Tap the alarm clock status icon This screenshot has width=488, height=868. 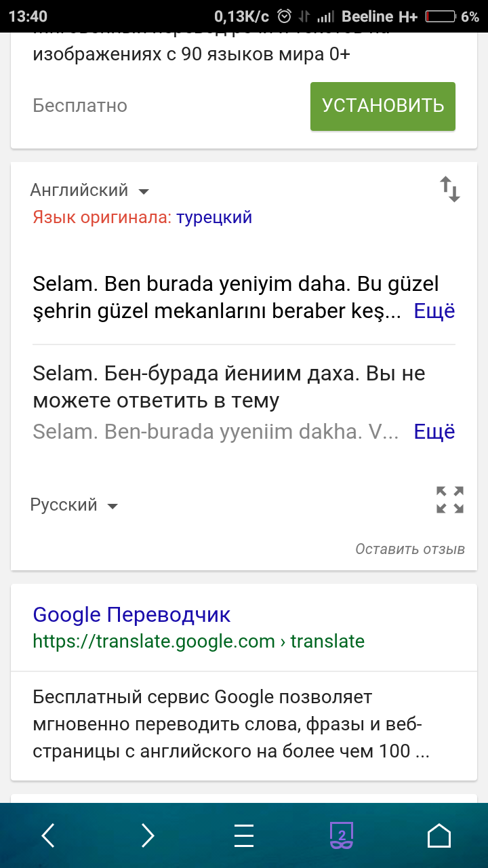[x=285, y=16]
